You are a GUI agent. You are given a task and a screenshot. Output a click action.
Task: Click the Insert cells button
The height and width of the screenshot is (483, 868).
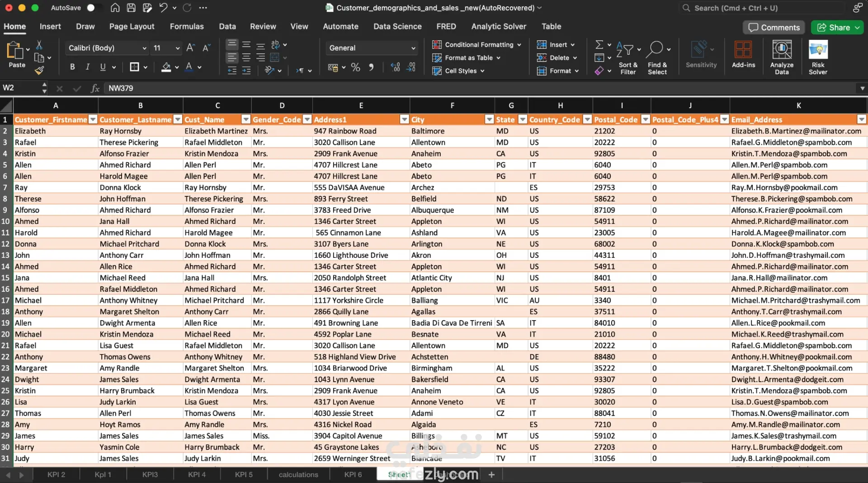click(556, 44)
